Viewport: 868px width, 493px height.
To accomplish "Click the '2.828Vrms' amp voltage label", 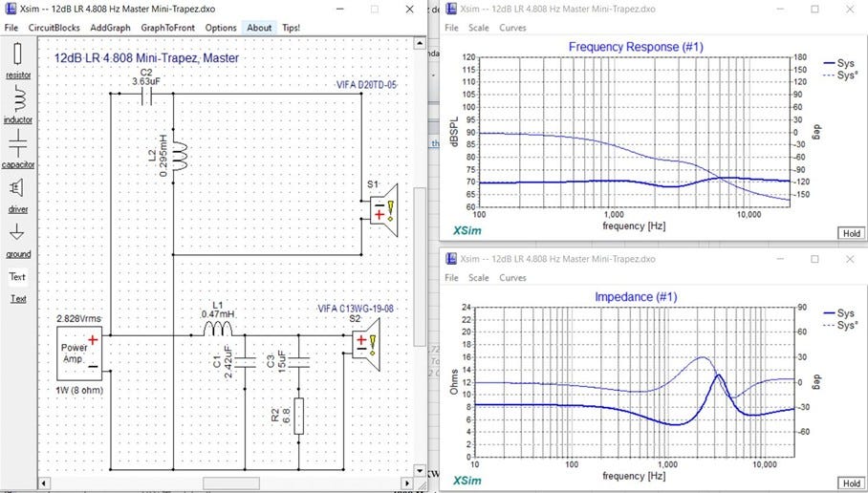I will click(78, 319).
